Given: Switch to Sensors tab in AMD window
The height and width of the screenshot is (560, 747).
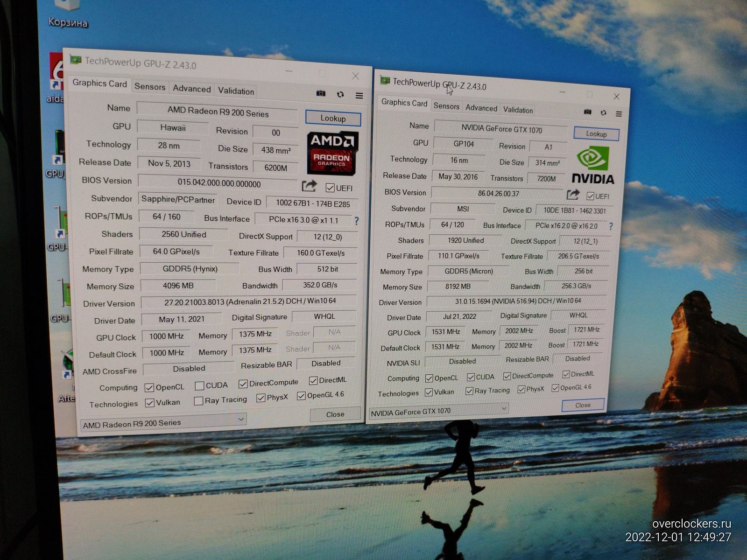Looking at the screenshot, I should click(x=150, y=87).
